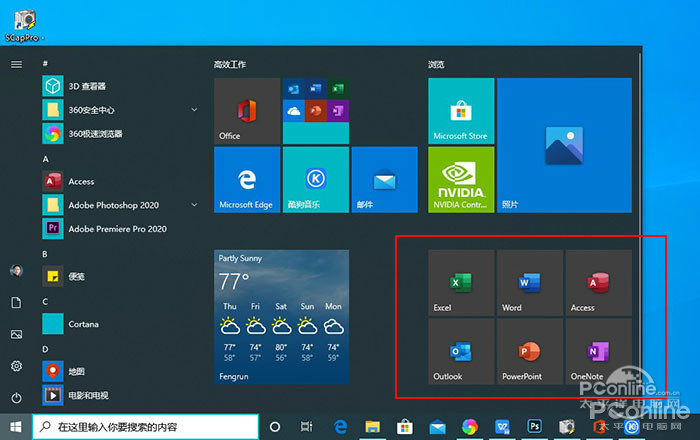Click the 浏览 group title
Image resolution: width=700 pixels, height=440 pixels.
pyautogui.click(x=436, y=65)
